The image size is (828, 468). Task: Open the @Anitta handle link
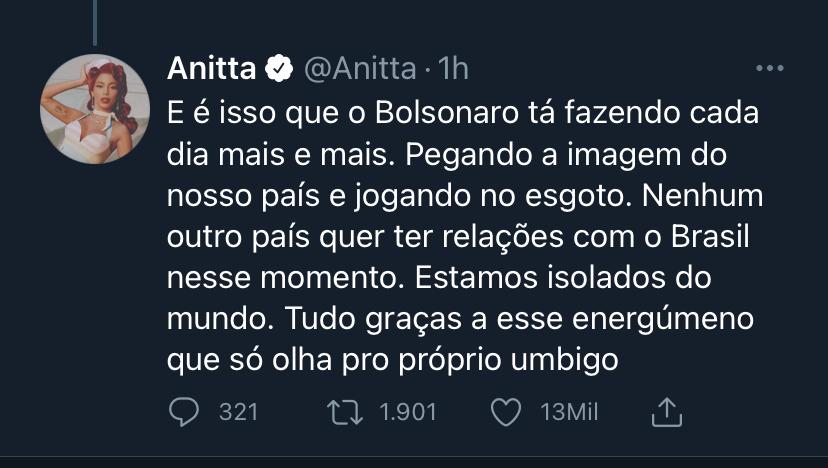[x=358, y=69]
